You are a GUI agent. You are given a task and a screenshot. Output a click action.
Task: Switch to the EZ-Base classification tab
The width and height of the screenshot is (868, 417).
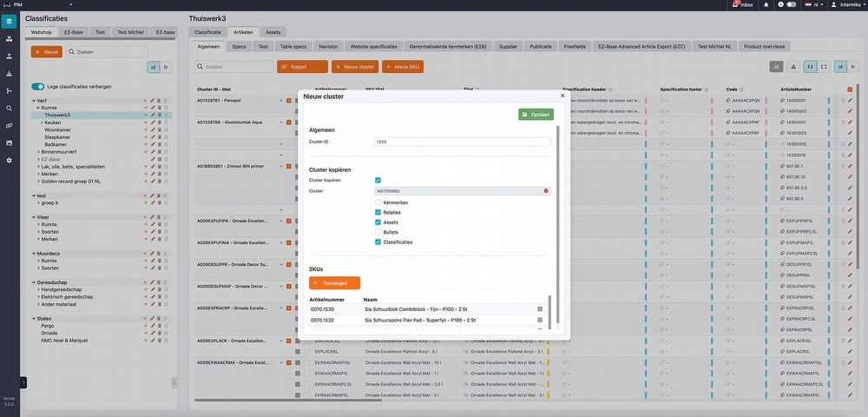(74, 32)
